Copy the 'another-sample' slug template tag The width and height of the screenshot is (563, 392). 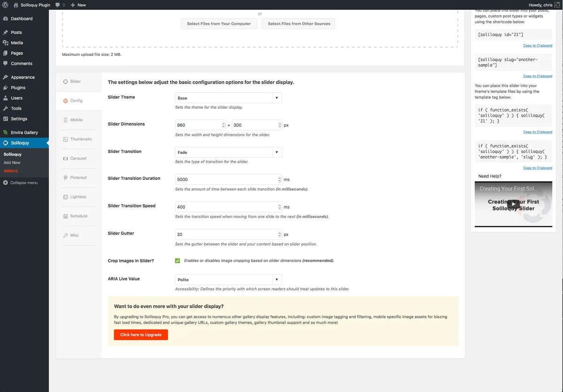(538, 168)
